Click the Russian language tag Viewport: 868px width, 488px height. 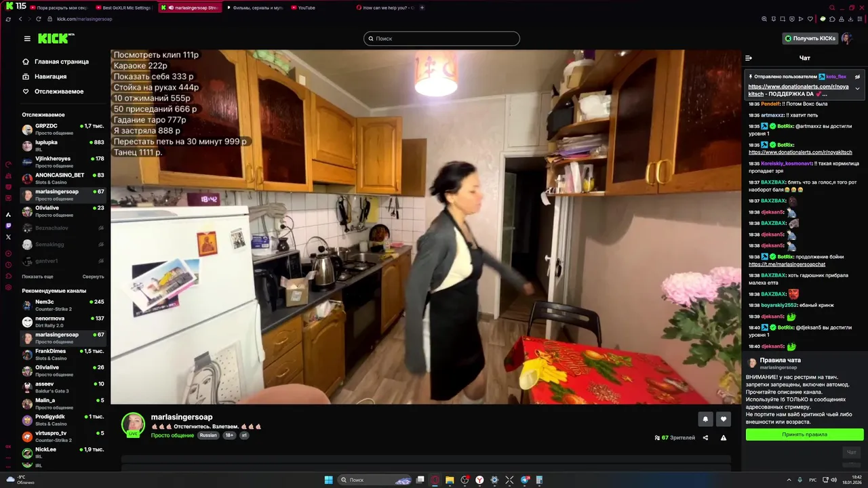208,435
